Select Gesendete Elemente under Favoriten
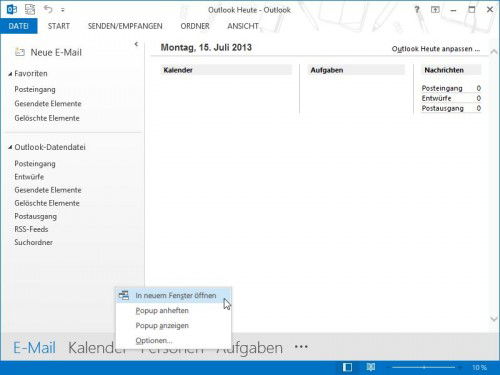Screen dimensions: 500x375 [x=48, y=104]
